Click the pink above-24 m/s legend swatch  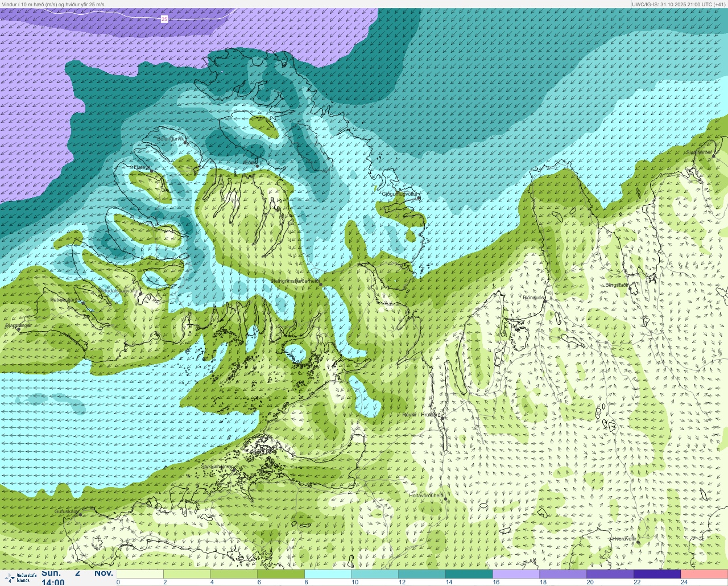(x=704, y=574)
